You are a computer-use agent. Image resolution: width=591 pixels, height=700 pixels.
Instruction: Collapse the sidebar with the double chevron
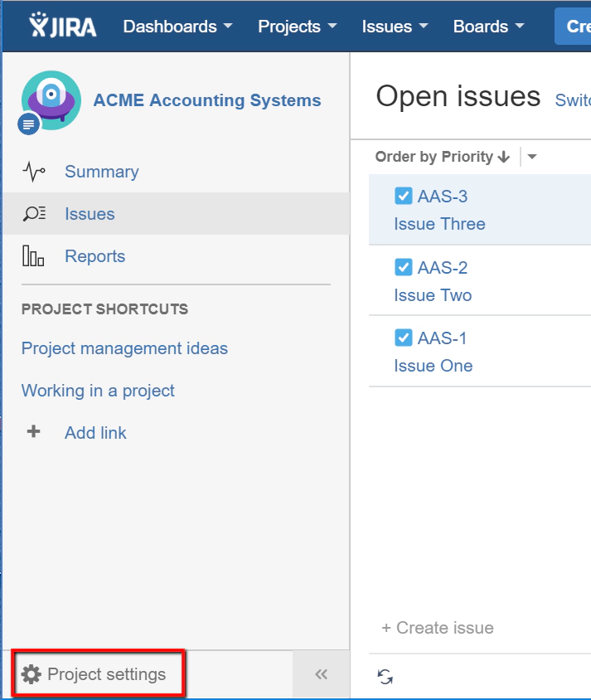pos(321,673)
